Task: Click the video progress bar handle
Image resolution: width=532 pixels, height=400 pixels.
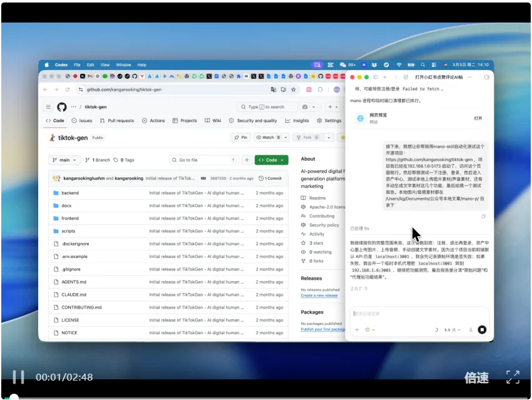Action: 14,397
